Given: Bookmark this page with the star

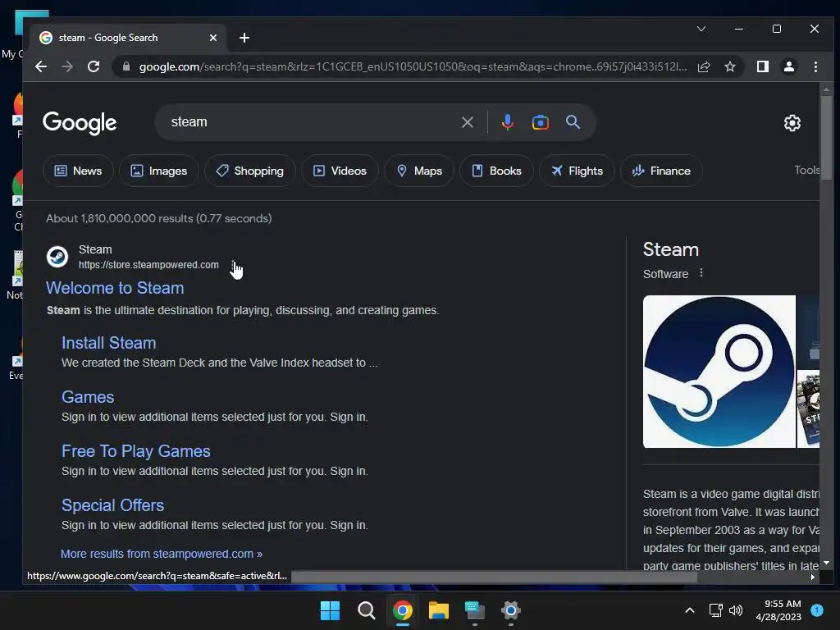Looking at the screenshot, I should tap(729, 66).
